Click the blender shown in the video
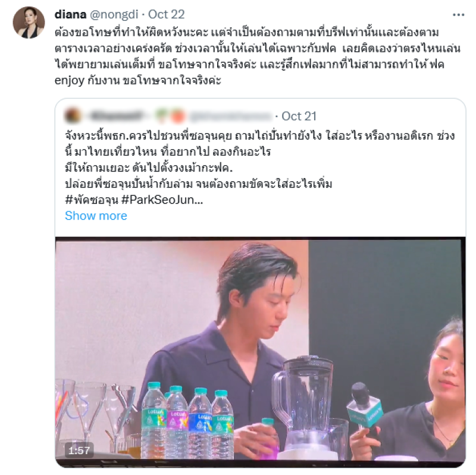The height and width of the screenshot is (475, 476). pos(306,407)
